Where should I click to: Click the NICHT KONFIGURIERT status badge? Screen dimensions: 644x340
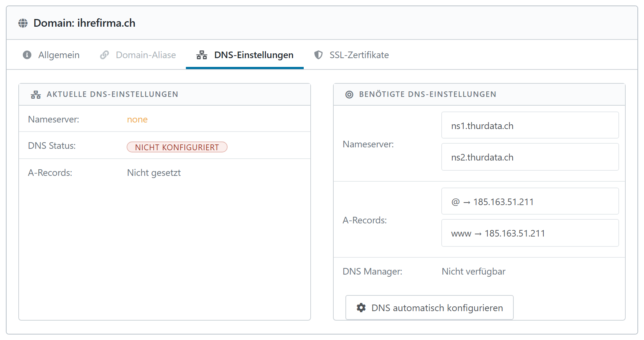click(x=177, y=147)
